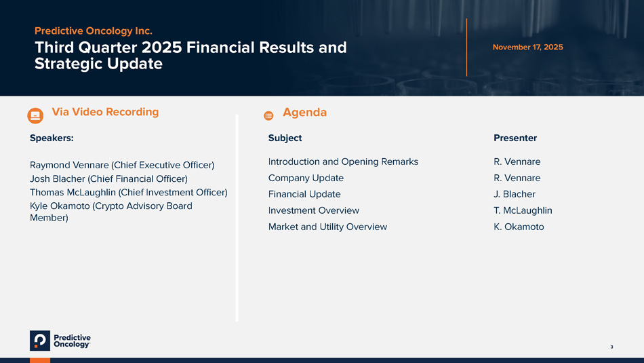Select Investment Overview agenda item

click(314, 210)
